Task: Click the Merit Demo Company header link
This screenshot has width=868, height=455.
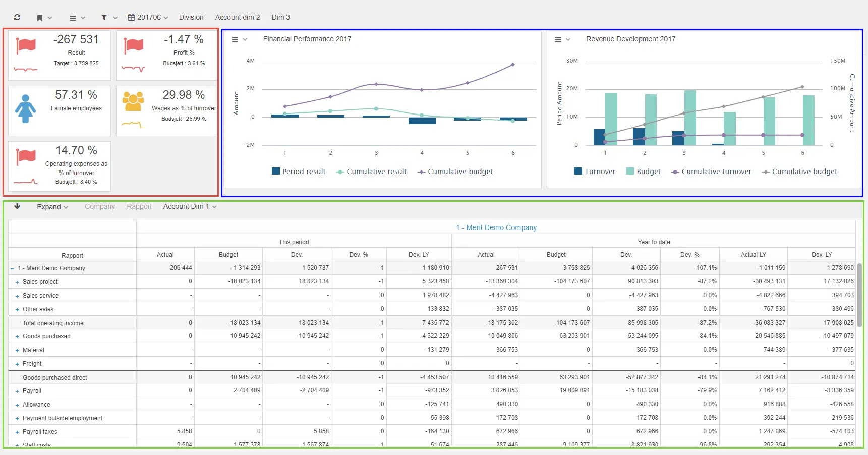Action: coord(496,227)
